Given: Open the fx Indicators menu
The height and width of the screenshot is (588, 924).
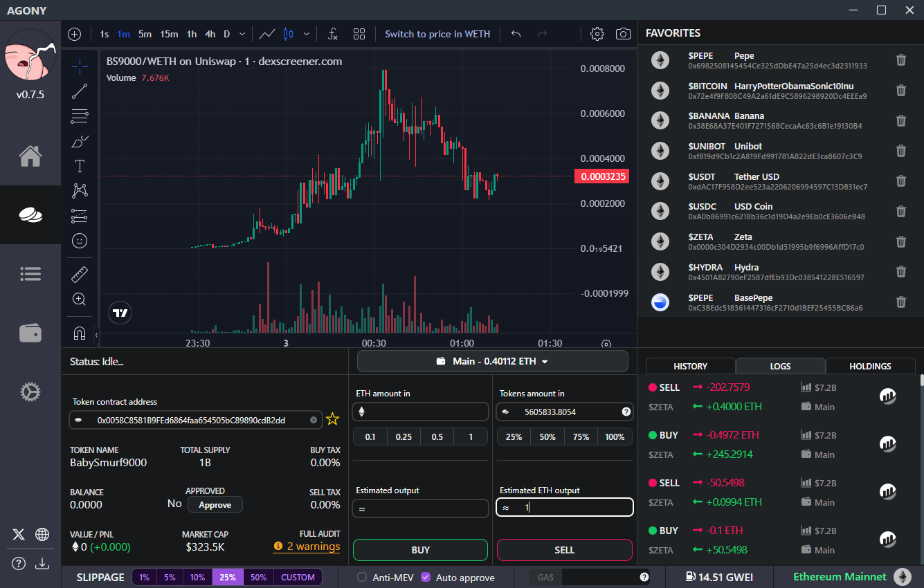Looking at the screenshot, I should tap(332, 34).
